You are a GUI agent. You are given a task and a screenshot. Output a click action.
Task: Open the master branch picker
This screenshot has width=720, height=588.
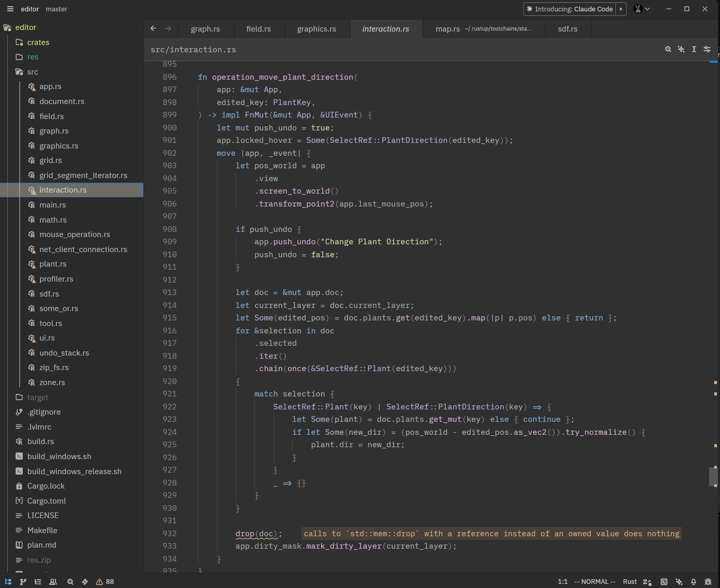point(56,9)
